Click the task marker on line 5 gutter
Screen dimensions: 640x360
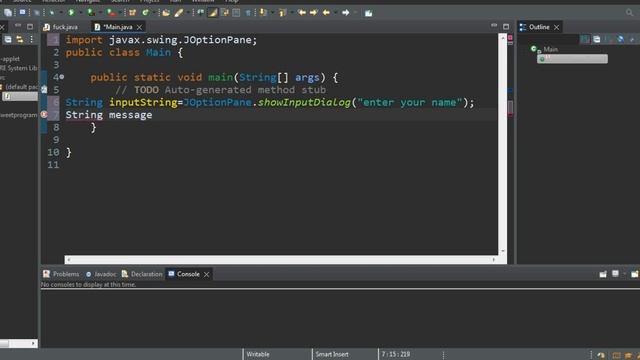pyautogui.click(x=44, y=89)
